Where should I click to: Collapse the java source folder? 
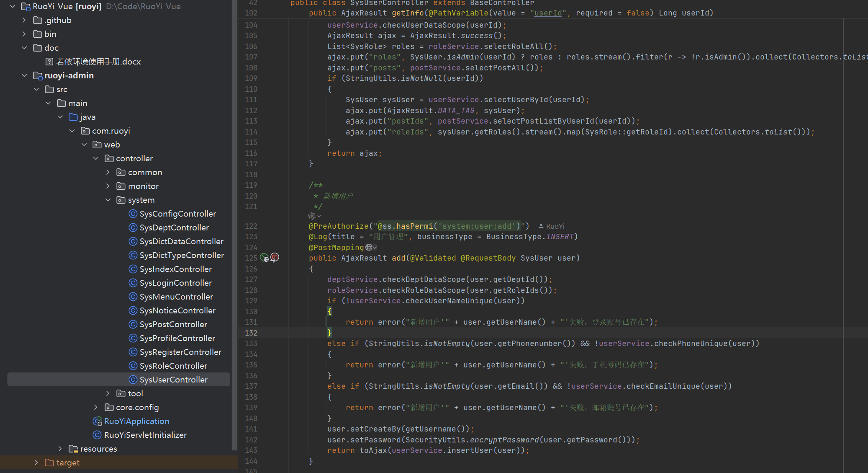60,117
